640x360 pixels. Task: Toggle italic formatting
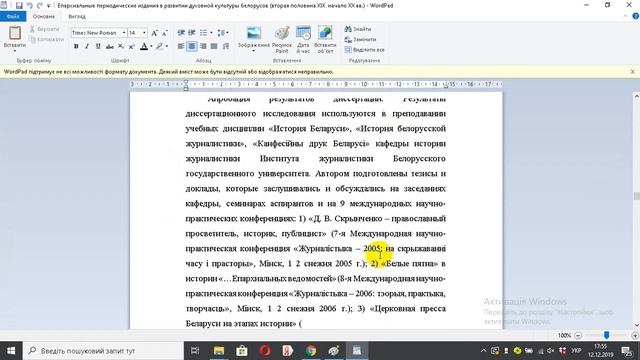click(87, 47)
